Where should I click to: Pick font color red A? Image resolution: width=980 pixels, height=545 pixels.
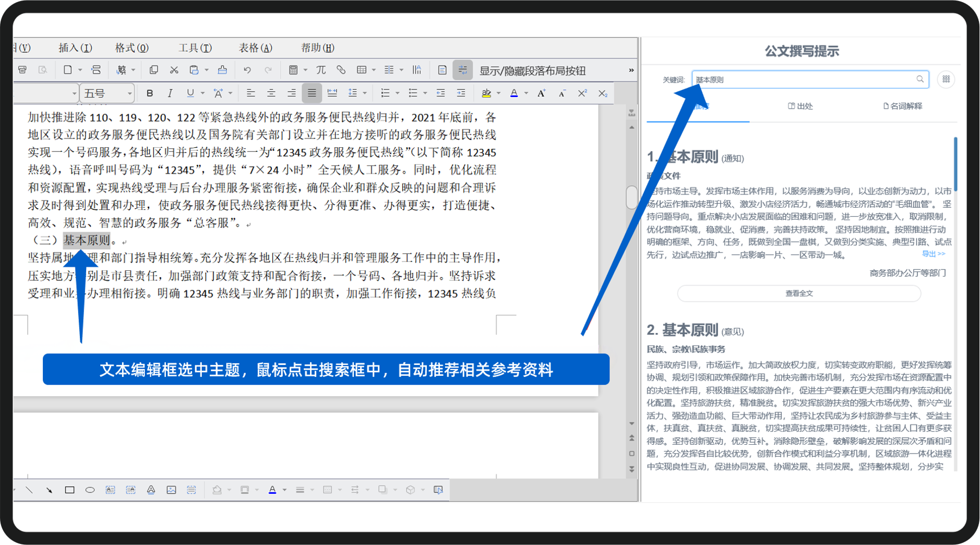pos(514,93)
